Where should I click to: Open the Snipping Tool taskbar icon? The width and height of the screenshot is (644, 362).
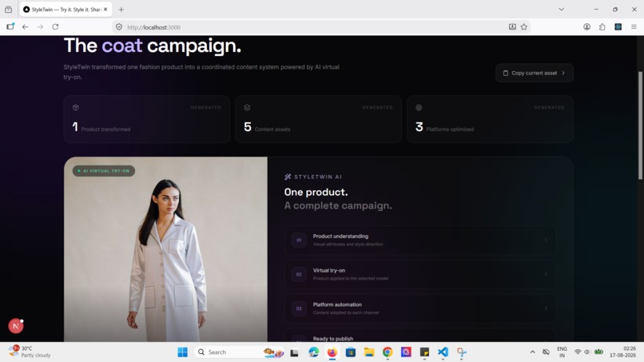point(462,352)
